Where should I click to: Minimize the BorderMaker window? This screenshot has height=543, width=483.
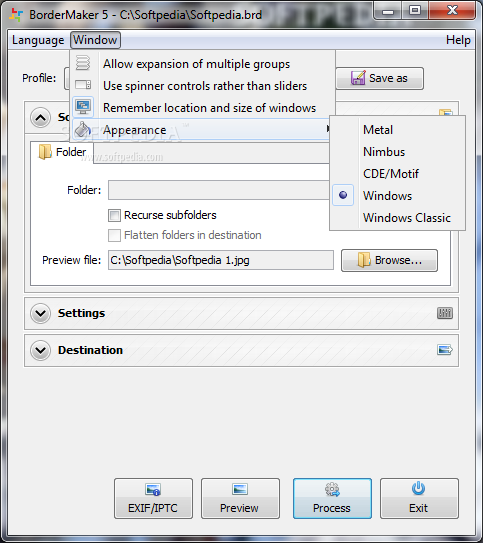[388, 10]
